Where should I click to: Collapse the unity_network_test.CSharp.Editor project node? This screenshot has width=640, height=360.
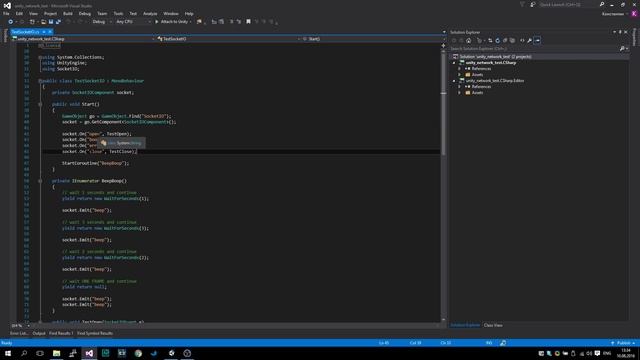point(454,81)
